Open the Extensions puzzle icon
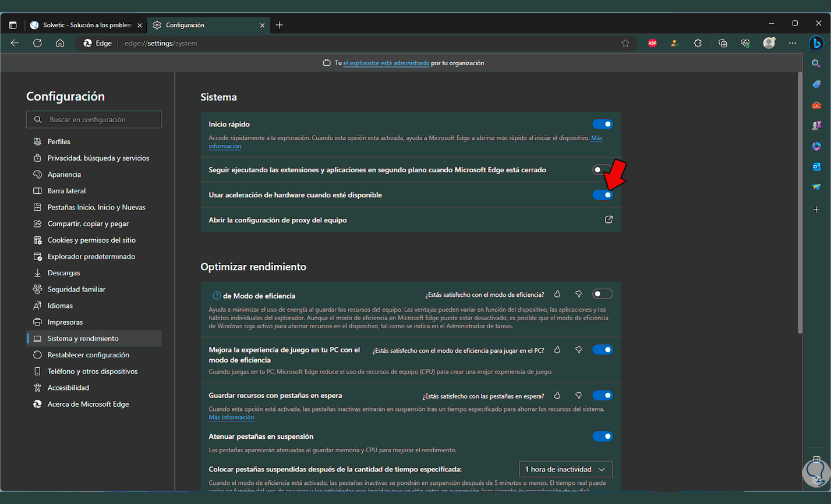The width and height of the screenshot is (831, 504). coord(698,43)
